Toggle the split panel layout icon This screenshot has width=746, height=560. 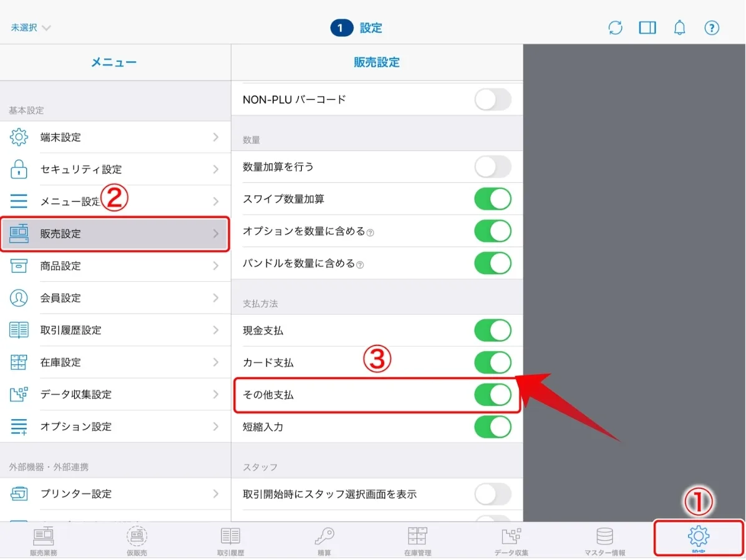click(647, 28)
